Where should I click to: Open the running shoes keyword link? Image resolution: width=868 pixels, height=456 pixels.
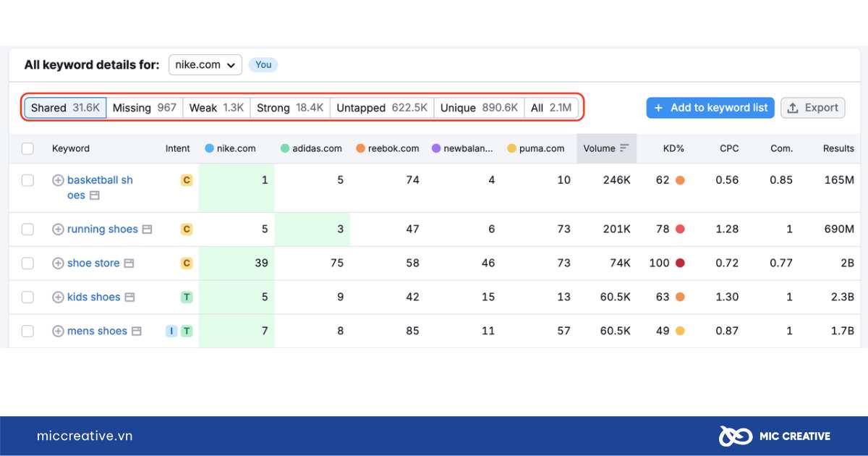click(x=103, y=229)
